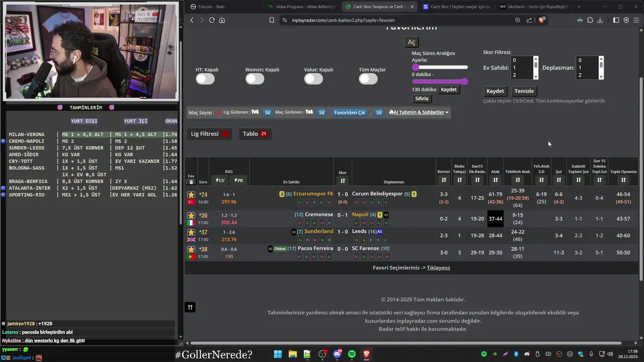The width and height of the screenshot is (644, 362).
Task: Toggle the star on the Pacos Ferreira row
Action: (x=191, y=249)
